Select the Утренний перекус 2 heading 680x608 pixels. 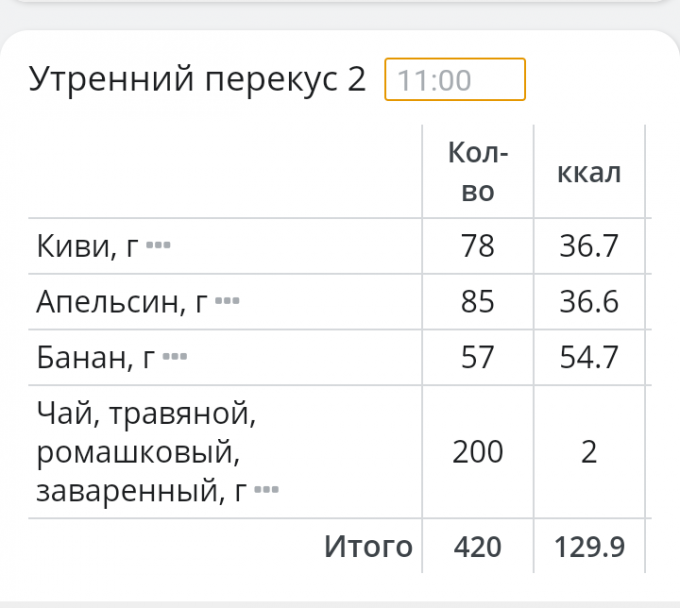198,79
